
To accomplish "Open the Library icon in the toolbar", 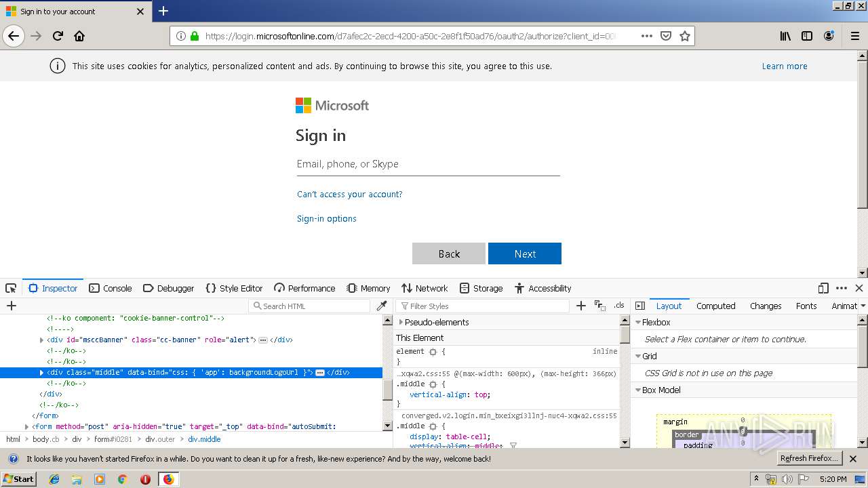I will pyautogui.click(x=785, y=36).
